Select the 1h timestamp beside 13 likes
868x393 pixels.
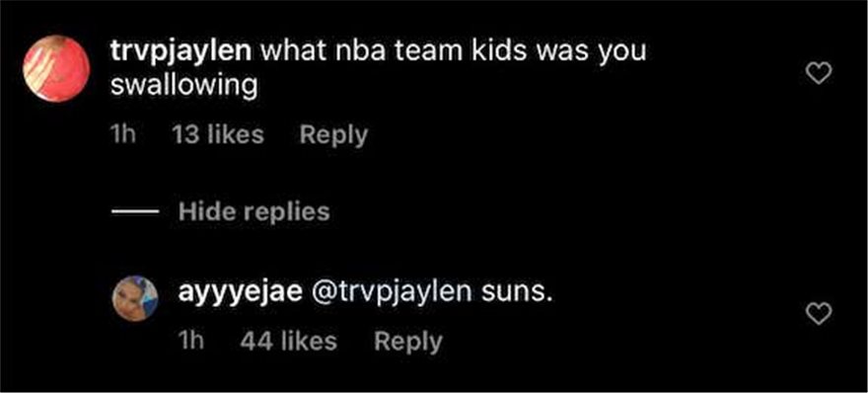coord(123,134)
